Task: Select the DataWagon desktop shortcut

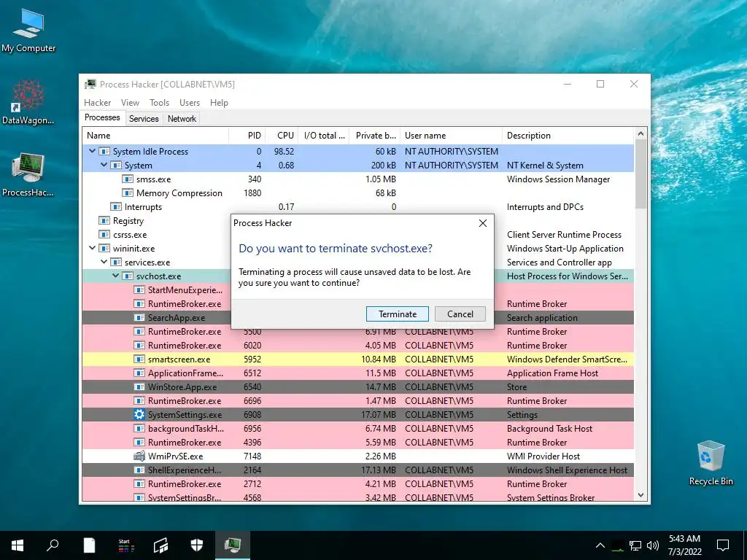Action: coord(28,102)
